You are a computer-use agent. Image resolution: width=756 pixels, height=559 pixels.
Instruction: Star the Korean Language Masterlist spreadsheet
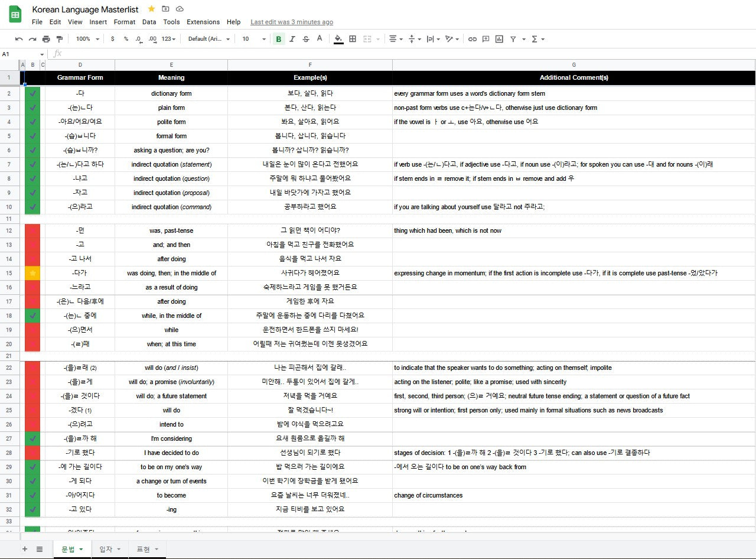coord(151,9)
